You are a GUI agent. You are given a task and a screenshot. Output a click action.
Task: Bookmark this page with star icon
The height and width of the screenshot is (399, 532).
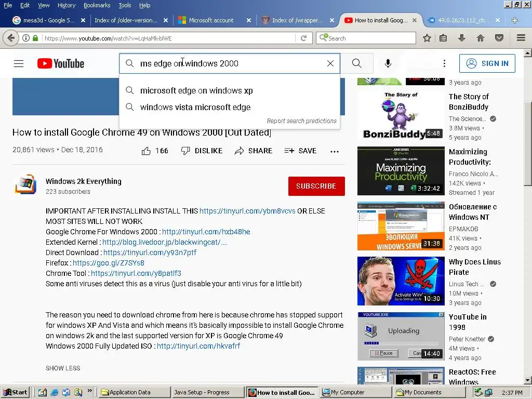click(427, 38)
